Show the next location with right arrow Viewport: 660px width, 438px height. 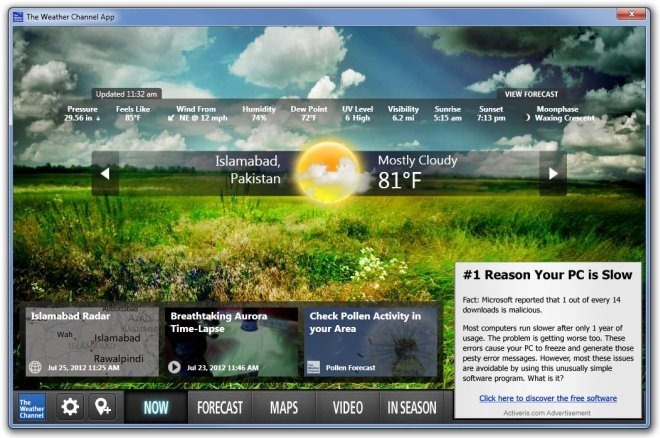click(x=553, y=173)
